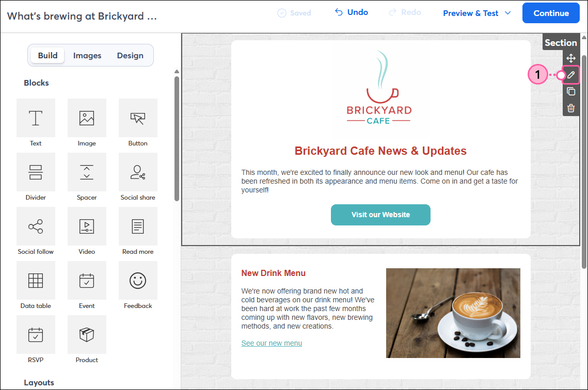Click the section edit pencil icon
The height and width of the screenshot is (390, 588).
571,75
